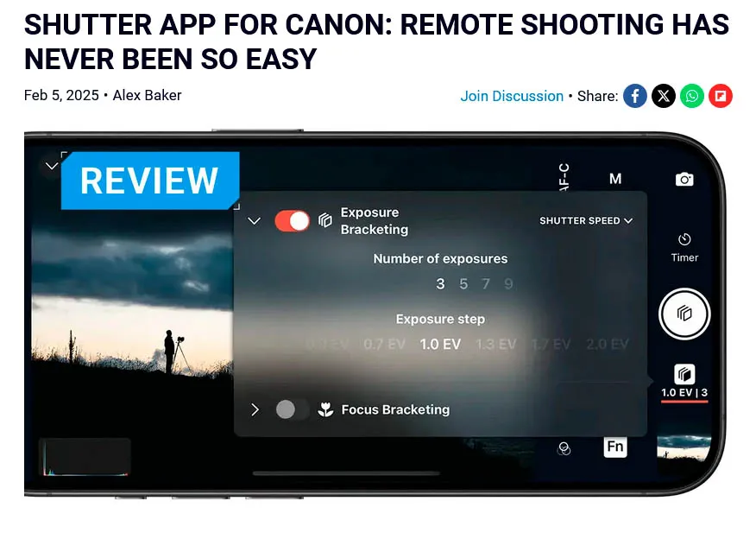Share the review on Facebook
The height and width of the screenshot is (539, 756).
click(x=635, y=96)
